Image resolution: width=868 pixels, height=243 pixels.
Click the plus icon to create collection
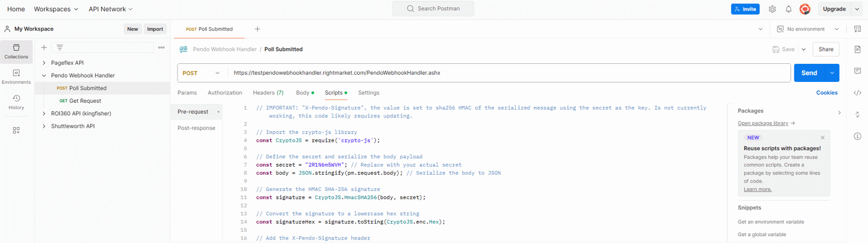tap(44, 47)
